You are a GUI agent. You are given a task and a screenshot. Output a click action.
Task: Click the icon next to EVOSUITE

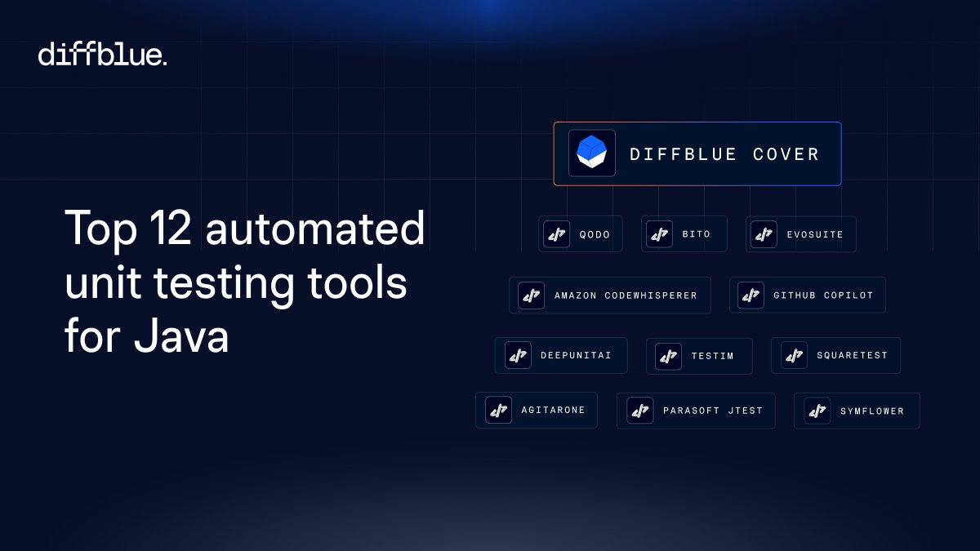click(x=764, y=234)
